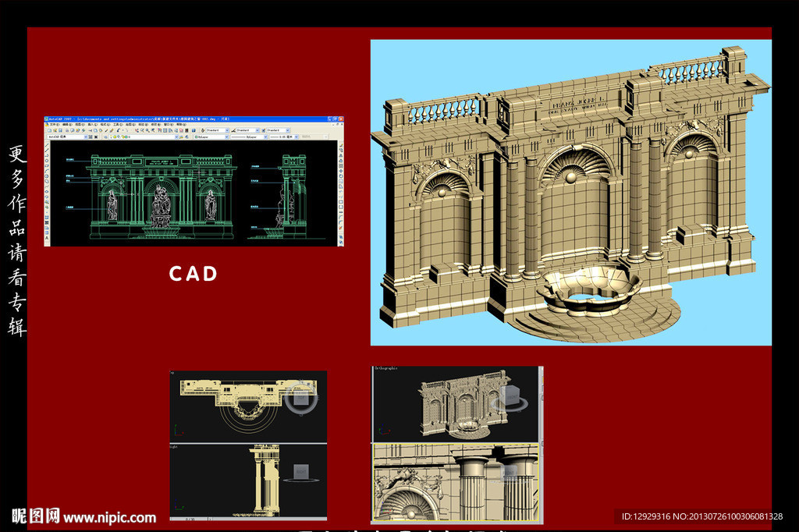Open the text style Standard dropdown

coord(218,130)
